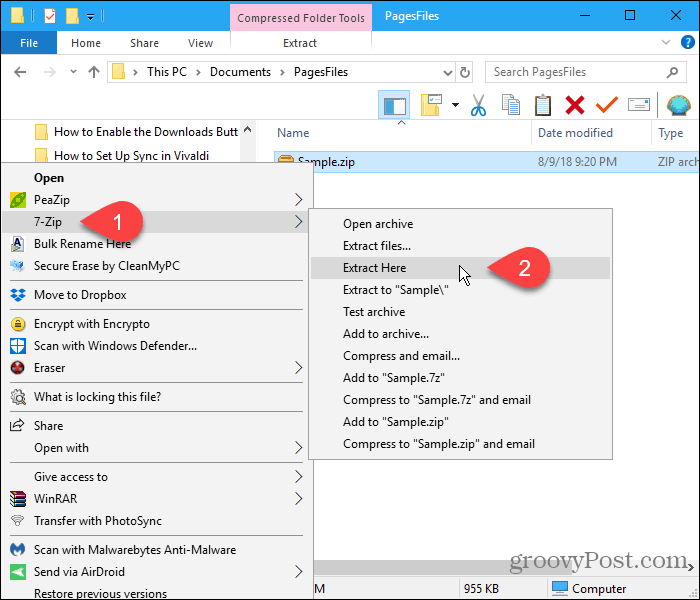
Task: Select Add to "Sample.7z" entry
Action: (x=460, y=378)
